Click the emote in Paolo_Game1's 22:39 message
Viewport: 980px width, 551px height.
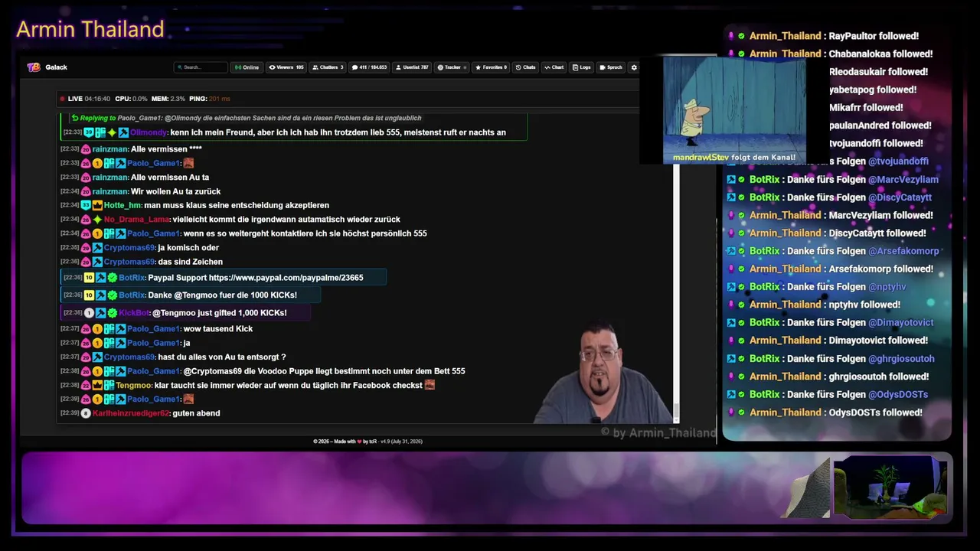point(188,399)
